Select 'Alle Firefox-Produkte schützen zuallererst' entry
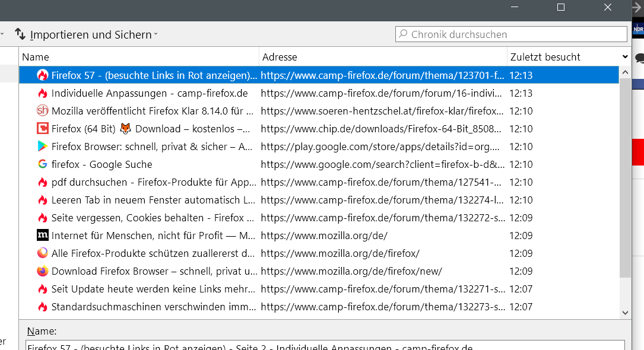Viewport: 644px width, 350px height. coord(319,253)
